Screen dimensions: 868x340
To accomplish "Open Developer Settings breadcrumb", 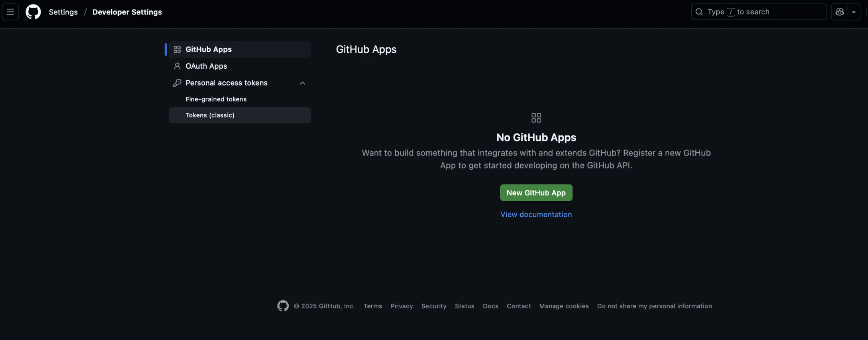I will [x=127, y=12].
